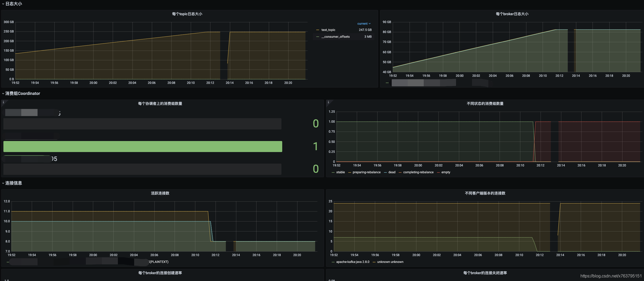Click the apache-kafka-java 2.8.0 legend color line

coord(333,262)
